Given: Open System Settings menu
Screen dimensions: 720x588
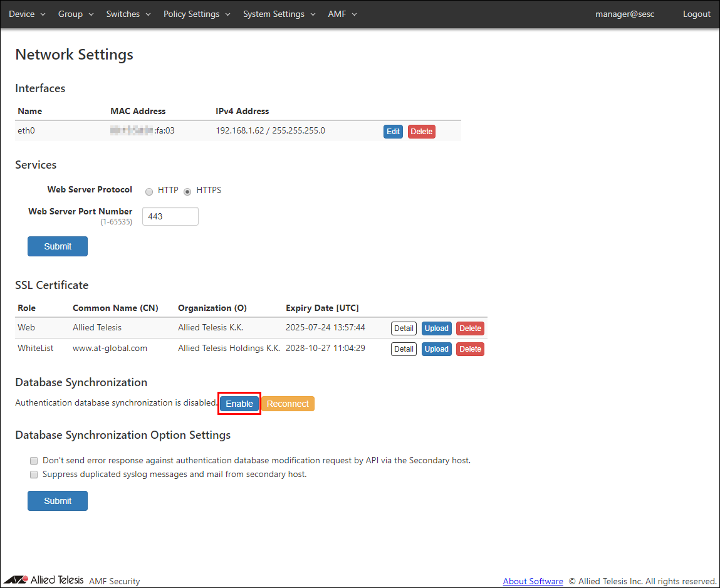Looking at the screenshot, I should pyautogui.click(x=279, y=14).
